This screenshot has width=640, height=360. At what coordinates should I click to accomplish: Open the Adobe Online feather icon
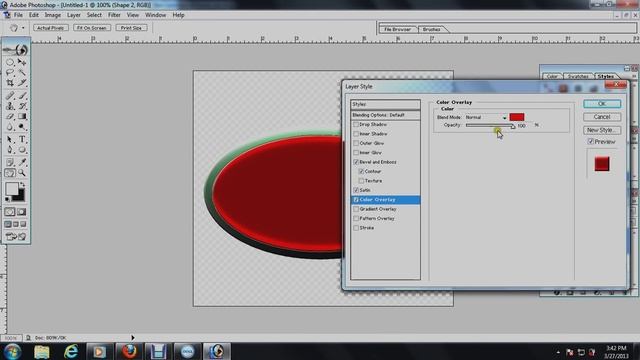[16, 49]
